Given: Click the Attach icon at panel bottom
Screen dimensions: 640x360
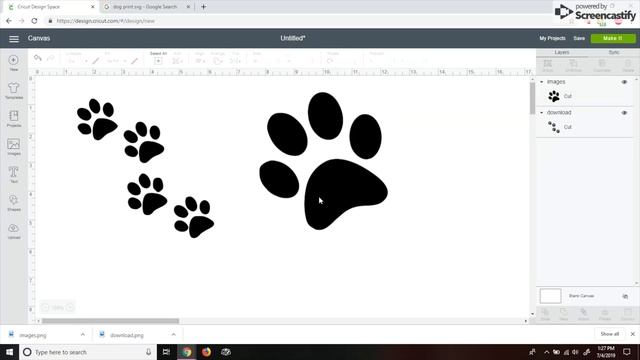Looking at the screenshot, I should [x=584, y=314].
